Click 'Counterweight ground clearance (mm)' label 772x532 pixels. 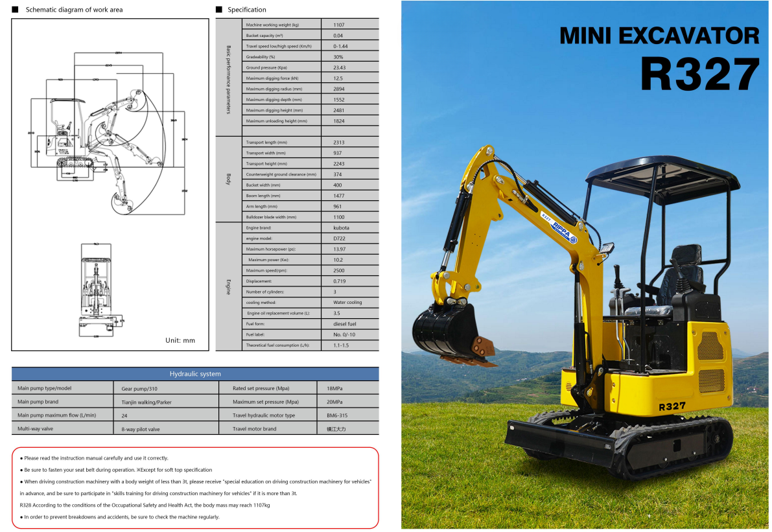pos(281,175)
